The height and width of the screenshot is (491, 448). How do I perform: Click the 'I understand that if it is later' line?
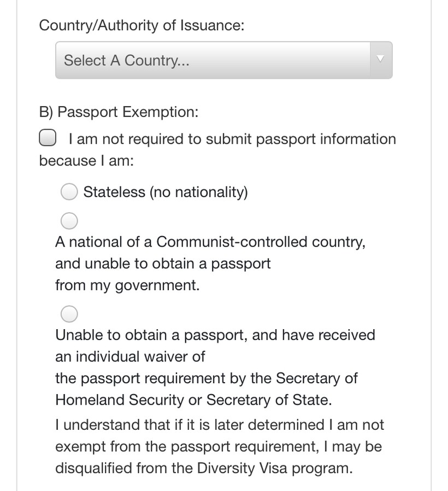(219, 425)
